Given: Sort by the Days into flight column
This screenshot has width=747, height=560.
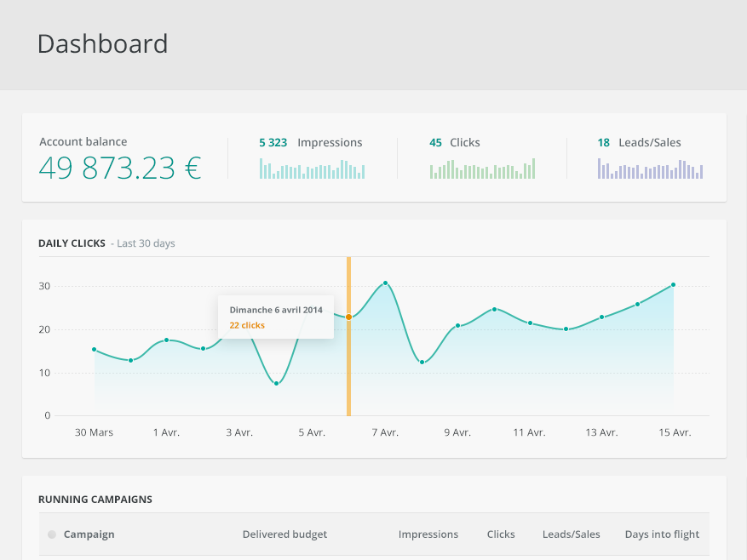Looking at the screenshot, I should click(662, 534).
